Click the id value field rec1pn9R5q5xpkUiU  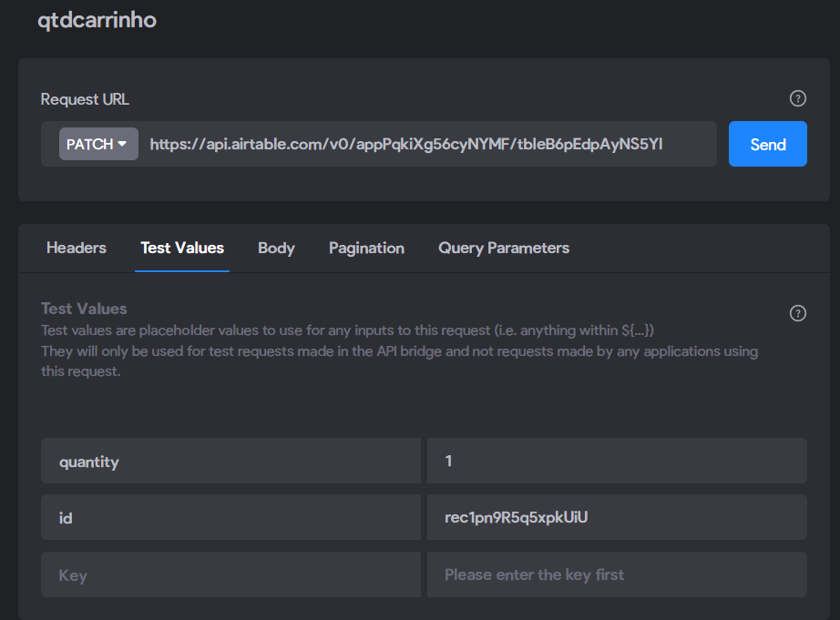click(x=617, y=517)
